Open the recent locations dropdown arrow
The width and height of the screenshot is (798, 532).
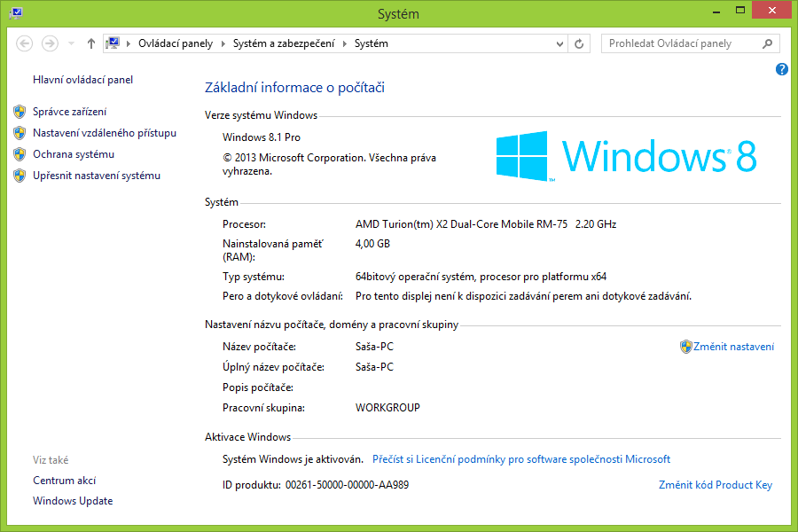click(71, 43)
